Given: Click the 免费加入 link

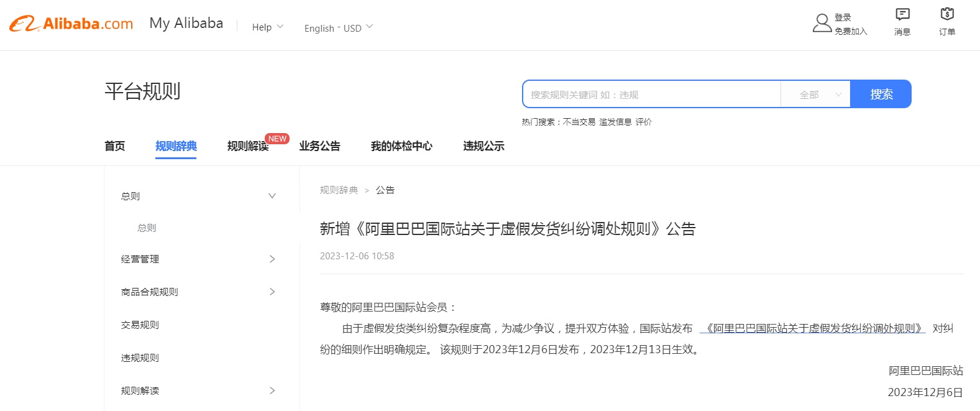Looking at the screenshot, I should [x=851, y=31].
